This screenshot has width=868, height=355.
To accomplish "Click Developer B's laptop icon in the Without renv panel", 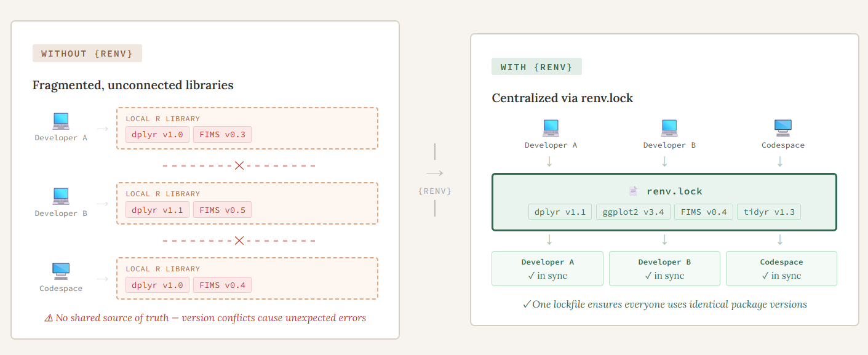I will [61, 196].
